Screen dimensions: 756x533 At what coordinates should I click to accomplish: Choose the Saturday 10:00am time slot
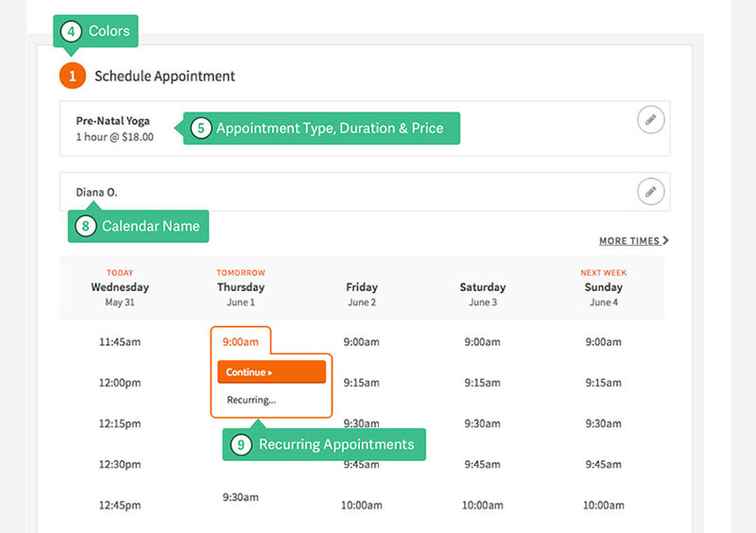point(483,506)
